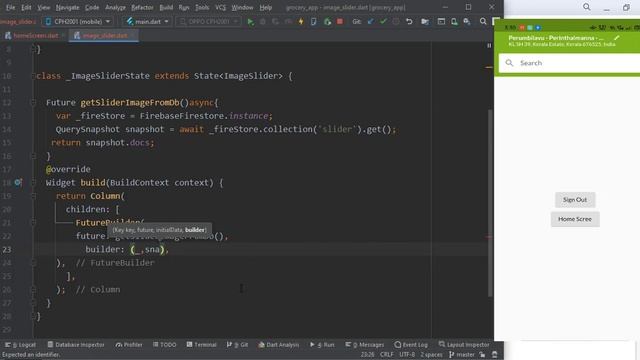Open the Dart Analysis panel

279,345
